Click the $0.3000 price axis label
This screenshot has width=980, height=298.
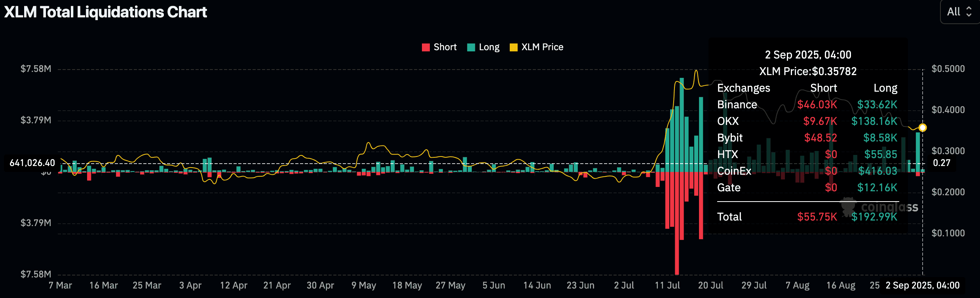point(948,151)
